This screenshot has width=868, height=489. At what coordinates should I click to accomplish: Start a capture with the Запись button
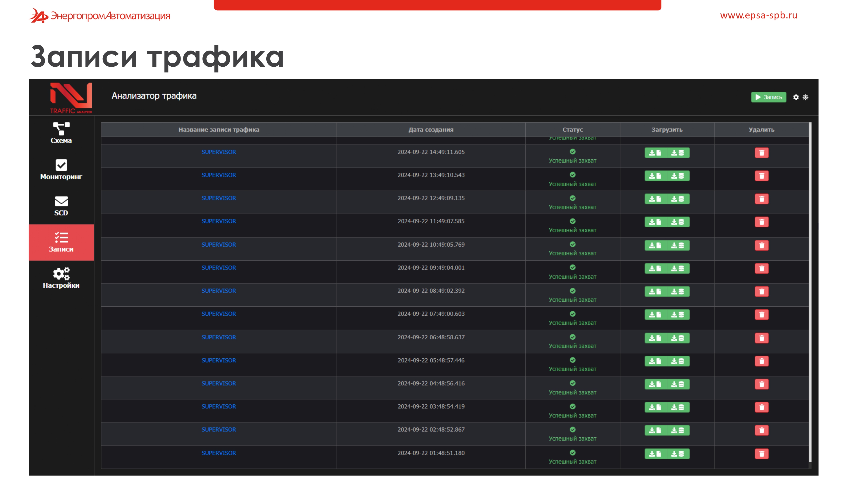tap(769, 97)
